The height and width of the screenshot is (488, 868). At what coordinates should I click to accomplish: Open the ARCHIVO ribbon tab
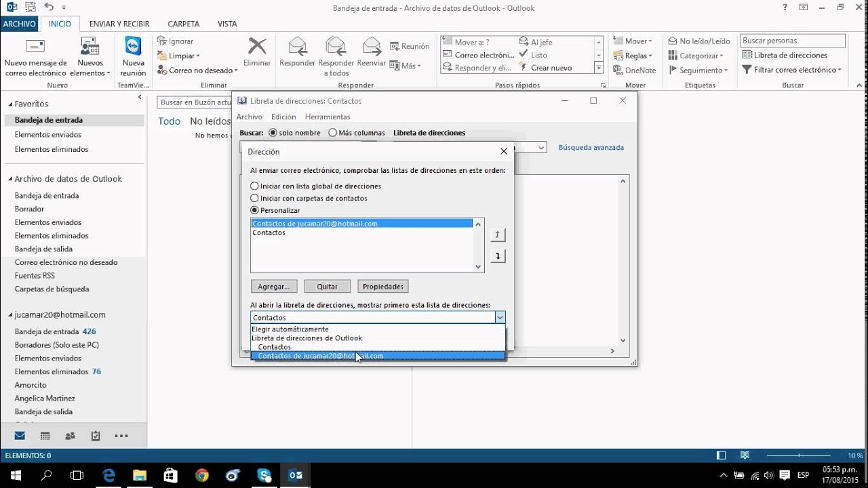click(19, 24)
